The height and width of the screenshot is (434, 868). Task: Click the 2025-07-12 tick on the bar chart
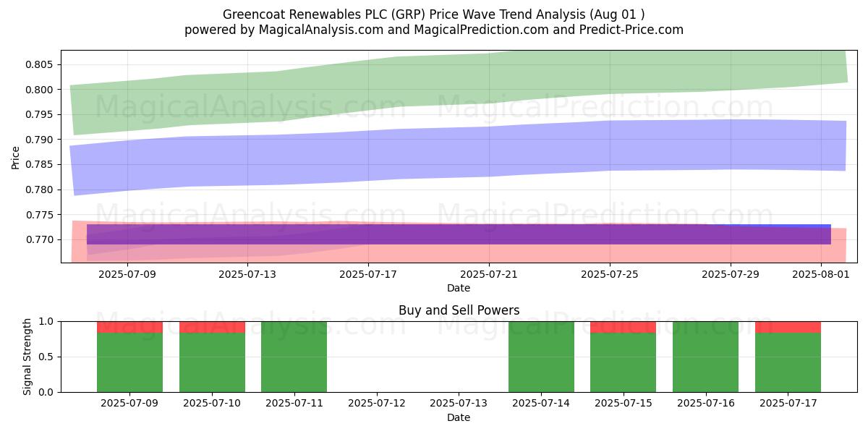pyautogui.click(x=377, y=404)
